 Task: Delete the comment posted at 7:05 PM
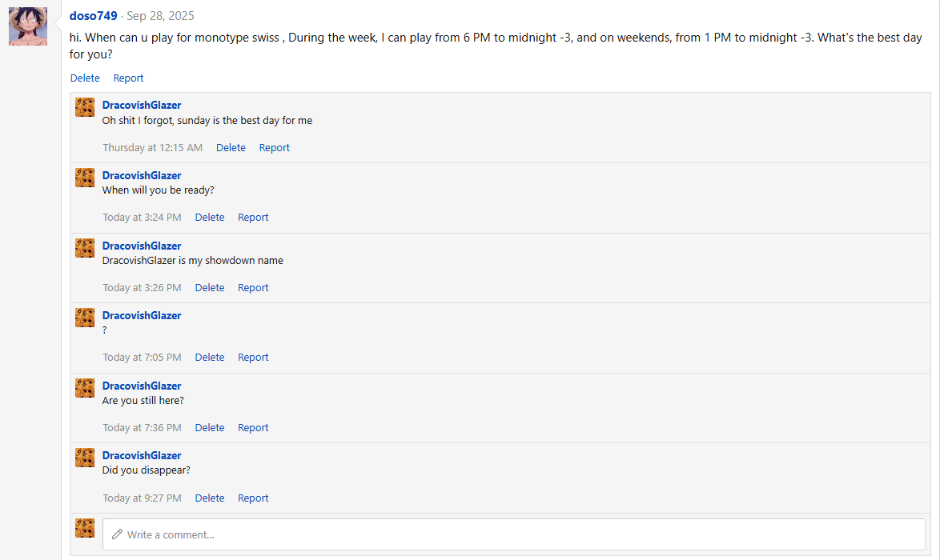coord(210,358)
